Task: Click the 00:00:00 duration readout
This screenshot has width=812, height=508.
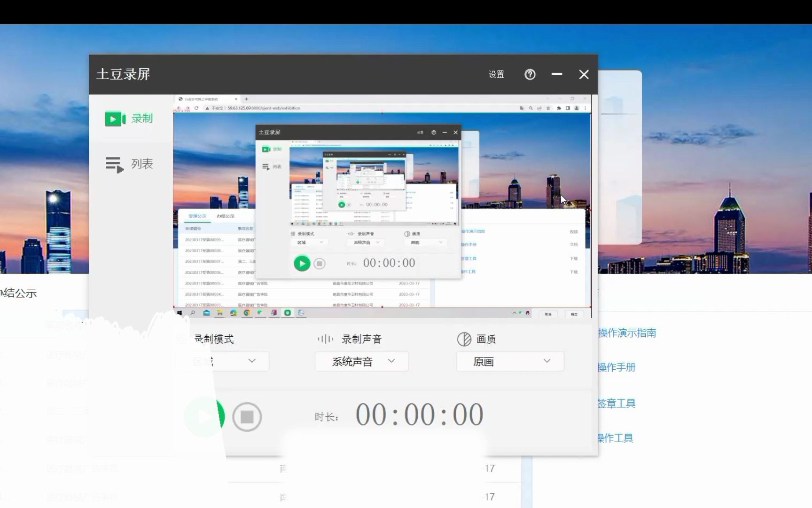Action: [x=419, y=415]
